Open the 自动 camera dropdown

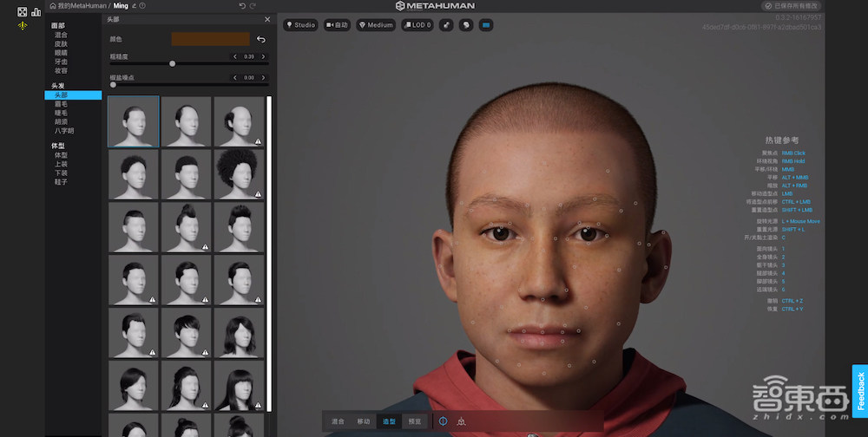[x=337, y=25]
